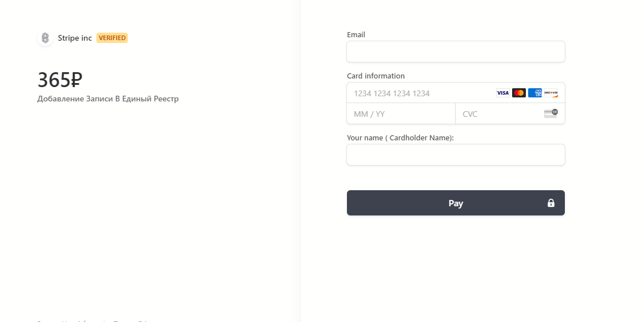Focus the cardholder name input field

[455, 155]
